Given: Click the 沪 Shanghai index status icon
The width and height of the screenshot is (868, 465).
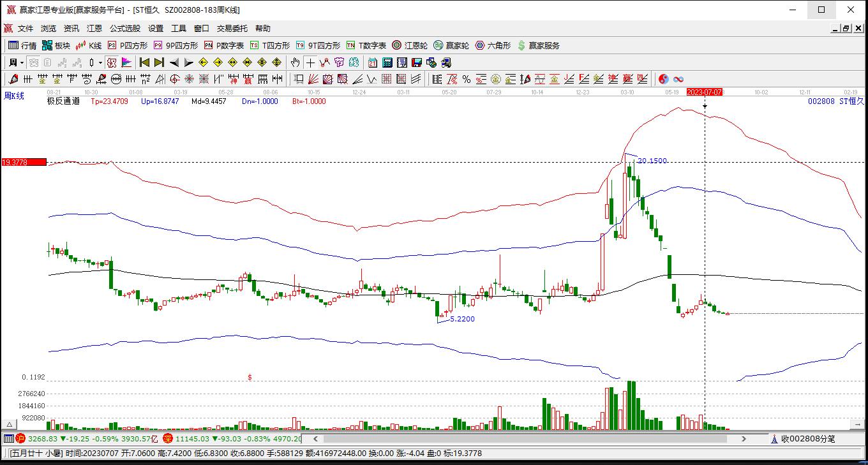Looking at the screenshot, I should click(x=20, y=439).
